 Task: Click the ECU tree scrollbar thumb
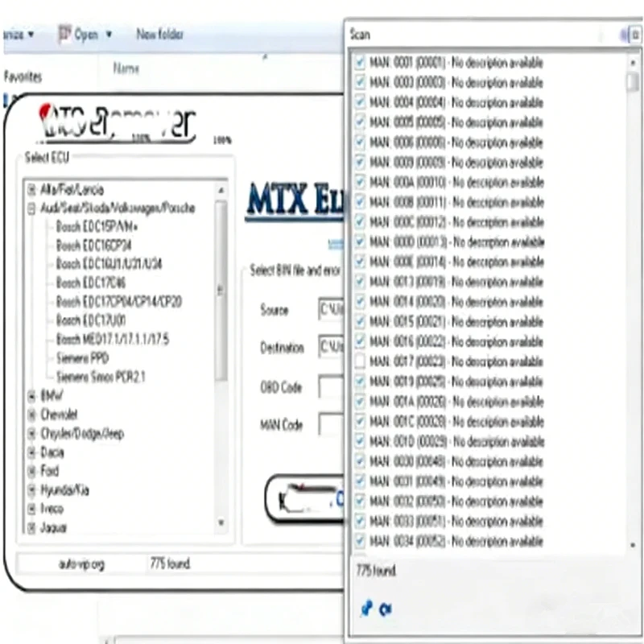pos(221,291)
